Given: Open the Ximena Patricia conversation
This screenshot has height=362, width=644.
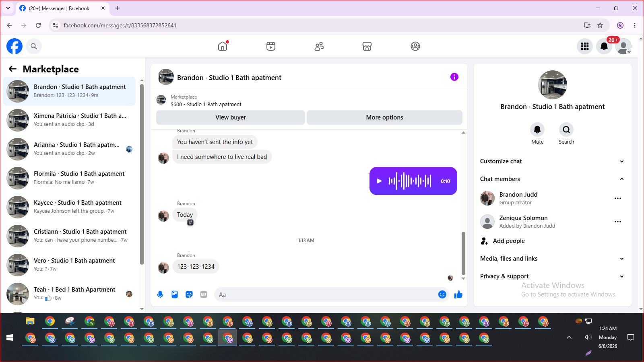Looking at the screenshot, I should click(x=70, y=120).
